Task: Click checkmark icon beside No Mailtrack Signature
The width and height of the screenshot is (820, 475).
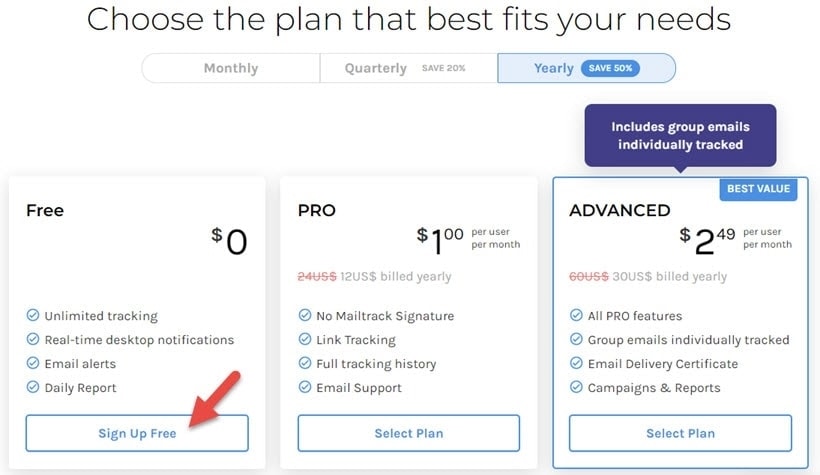Action: [x=305, y=315]
